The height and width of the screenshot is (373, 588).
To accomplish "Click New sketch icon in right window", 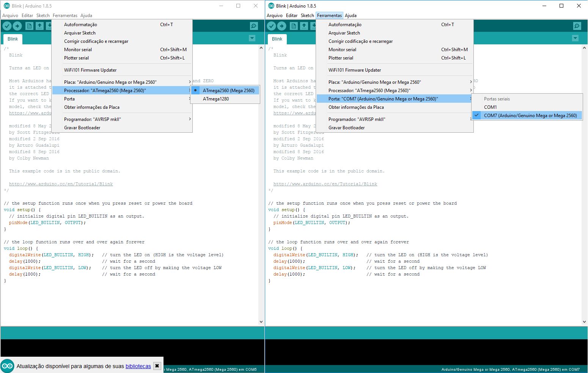I will [294, 26].
